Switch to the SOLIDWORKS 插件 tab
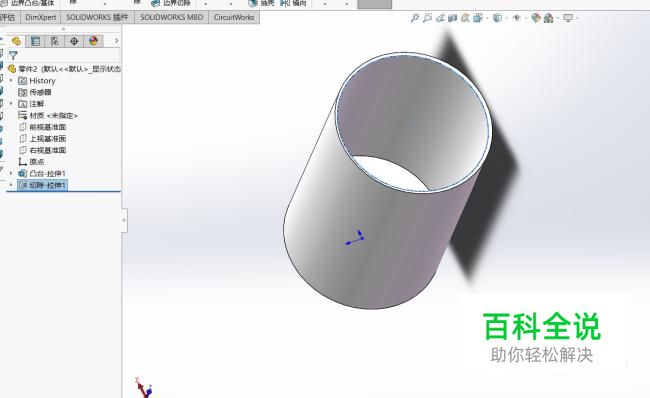 (97, 17)
